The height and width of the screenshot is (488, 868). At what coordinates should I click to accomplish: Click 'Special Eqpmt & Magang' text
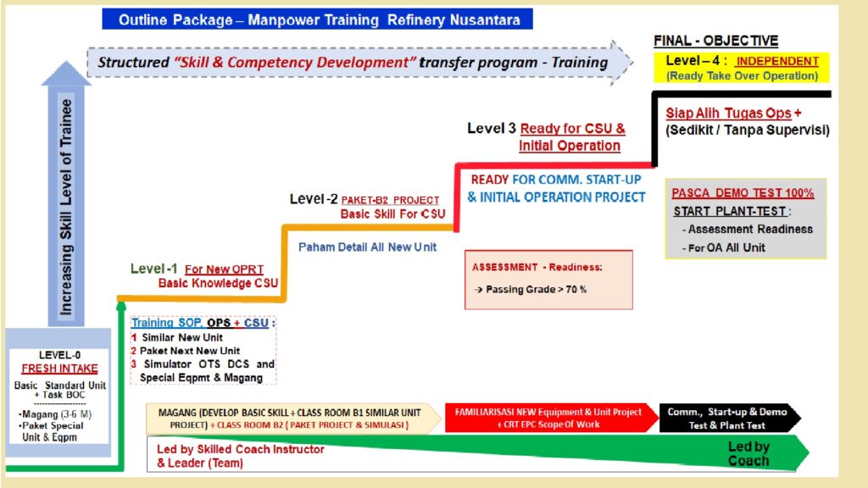(x=201, y=378)
